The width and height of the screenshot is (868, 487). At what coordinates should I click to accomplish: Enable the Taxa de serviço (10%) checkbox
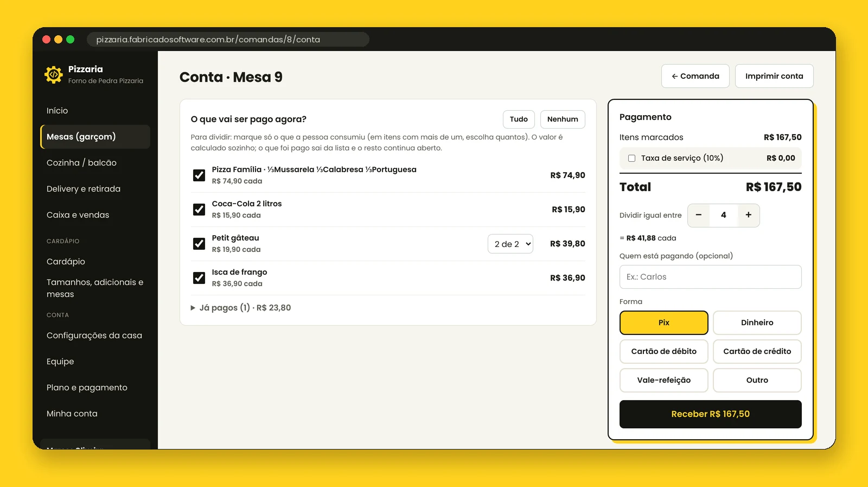click(631, 159)
